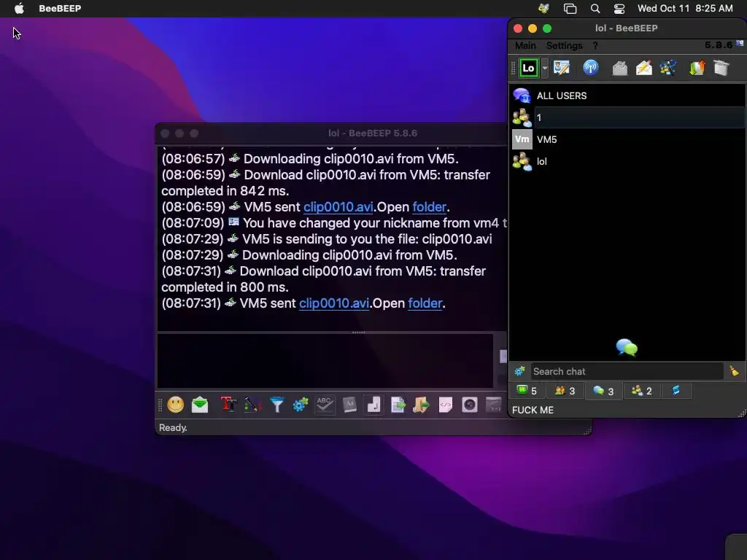Screen dimensions: 747x560
Task: Click the last icon in chat toolbar
Action: [494, 405]
